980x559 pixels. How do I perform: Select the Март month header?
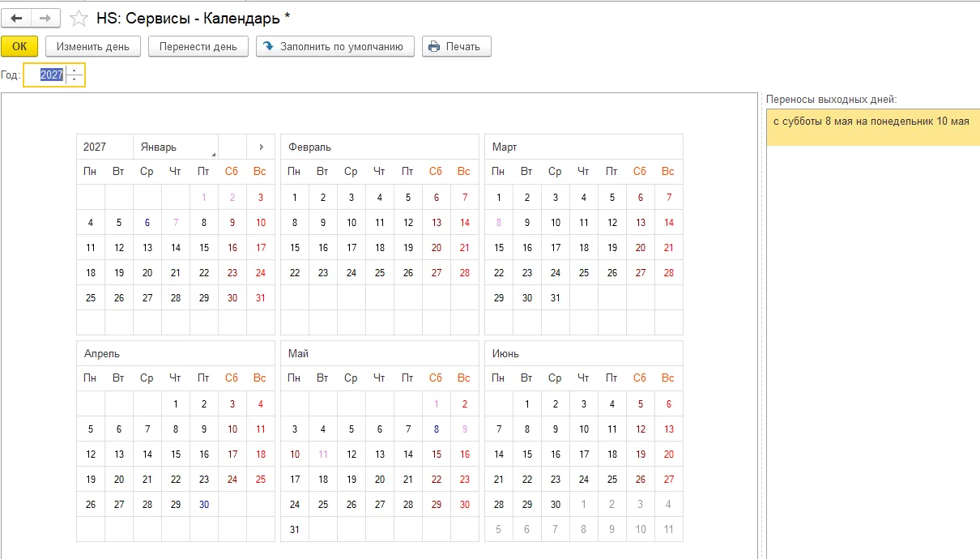click(x=584, y=147)
